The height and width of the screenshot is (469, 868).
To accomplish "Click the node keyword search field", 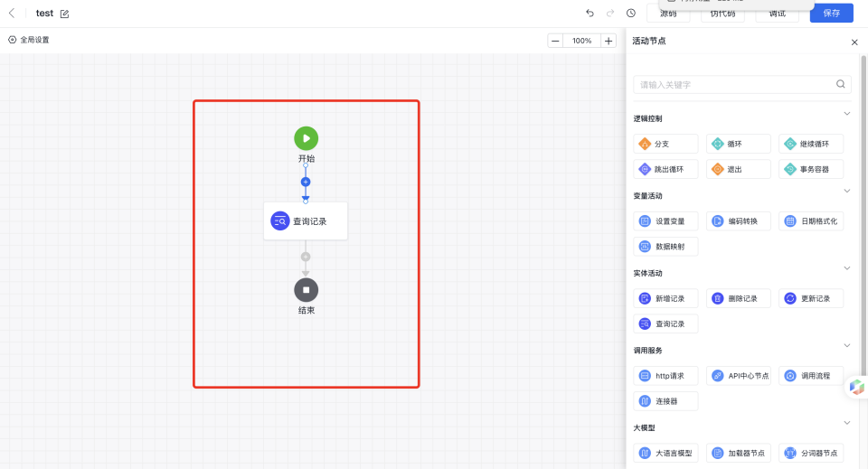I will click(736, 84).
